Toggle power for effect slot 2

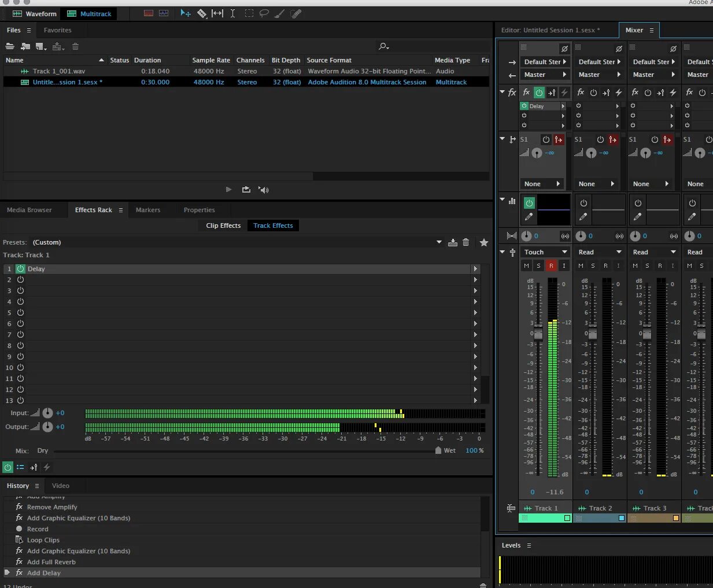click(20, 280)
